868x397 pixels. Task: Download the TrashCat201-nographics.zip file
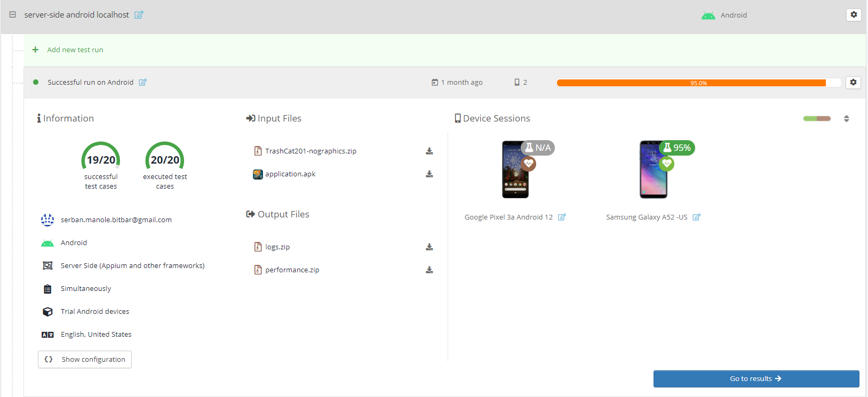[x=429, y=151]
